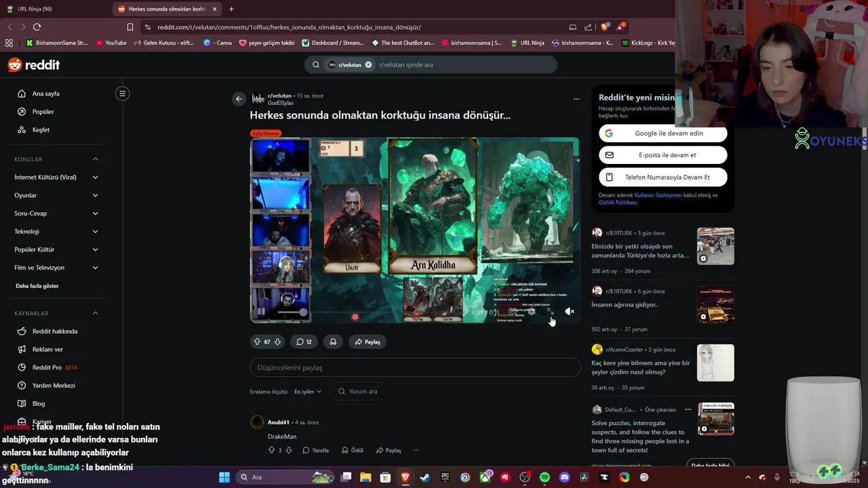
Task: Open options on Default_Cu promoted post
Action: click(x=688, y=409)
